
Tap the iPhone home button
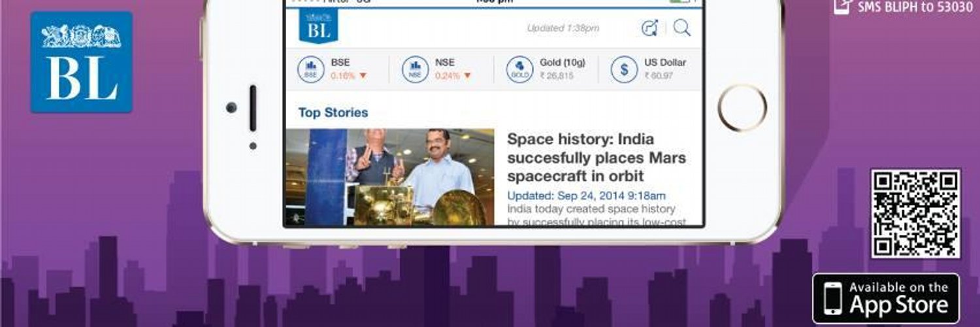click(742, 108)
